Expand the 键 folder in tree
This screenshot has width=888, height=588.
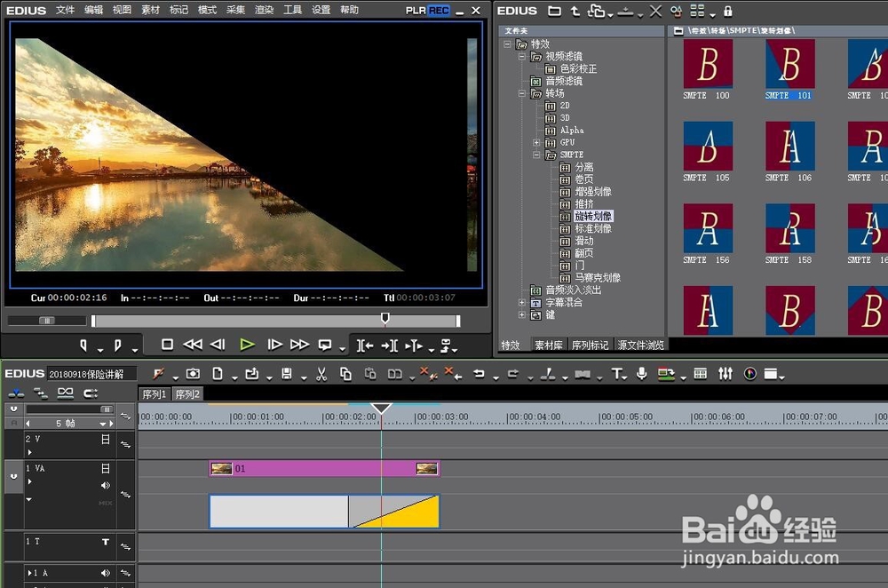pos(522,315)
